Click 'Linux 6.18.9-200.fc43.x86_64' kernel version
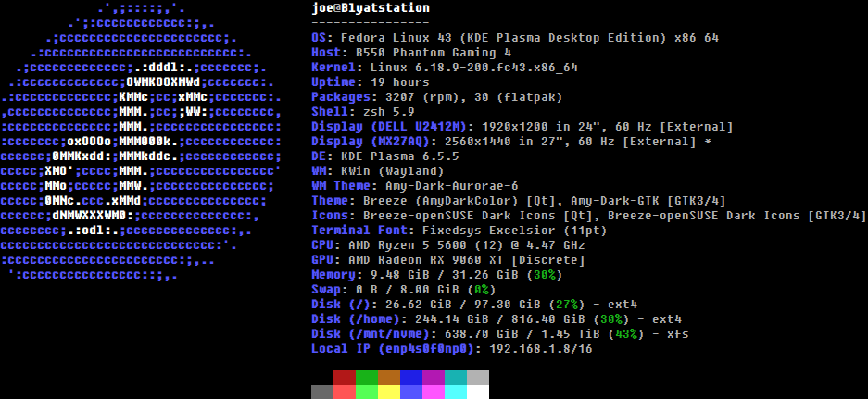Screen dimensions: 868x399 pos(474,68)
